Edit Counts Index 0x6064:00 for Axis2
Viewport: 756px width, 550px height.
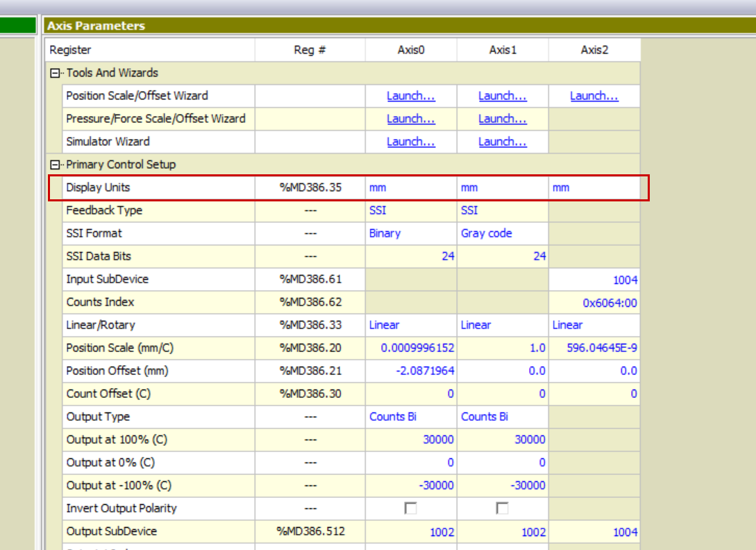(x=594, y=302)
